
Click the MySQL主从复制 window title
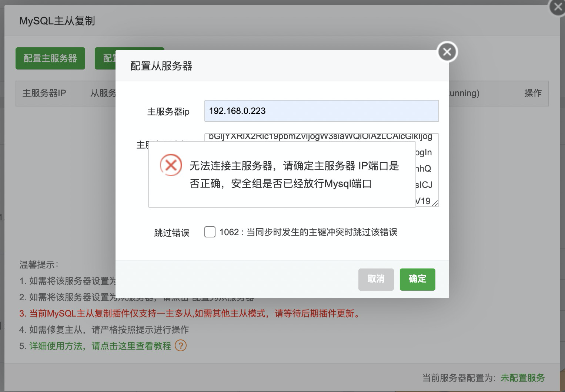click(57, 21)
